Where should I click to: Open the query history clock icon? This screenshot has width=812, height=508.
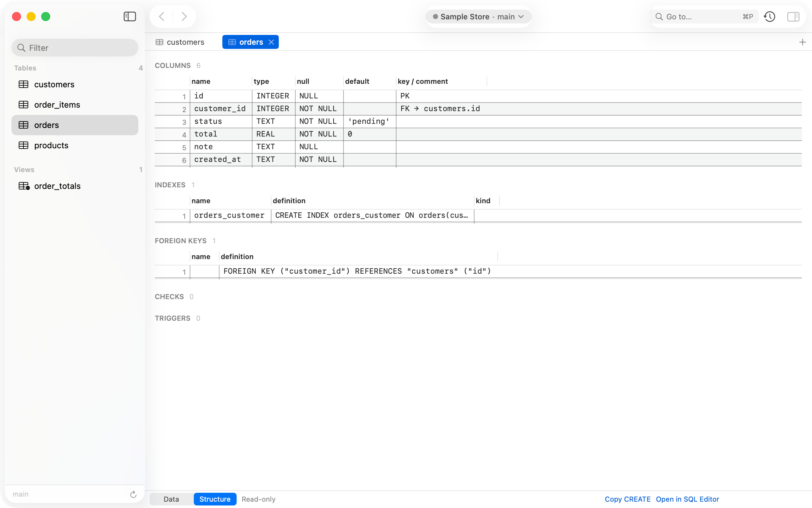pos(769,17)
